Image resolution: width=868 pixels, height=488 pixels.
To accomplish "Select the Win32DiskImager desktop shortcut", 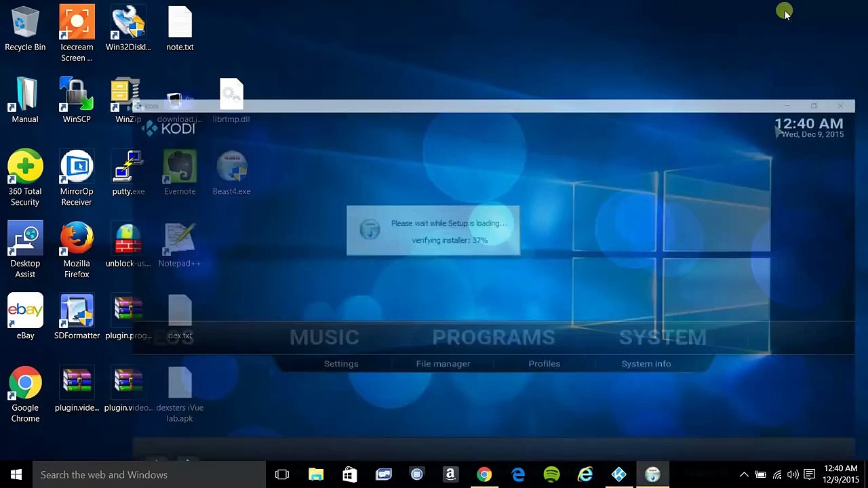I will coord(128,29).
